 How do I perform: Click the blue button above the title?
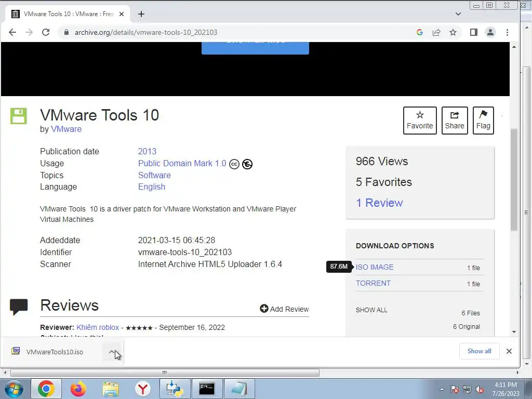[255, 48]
